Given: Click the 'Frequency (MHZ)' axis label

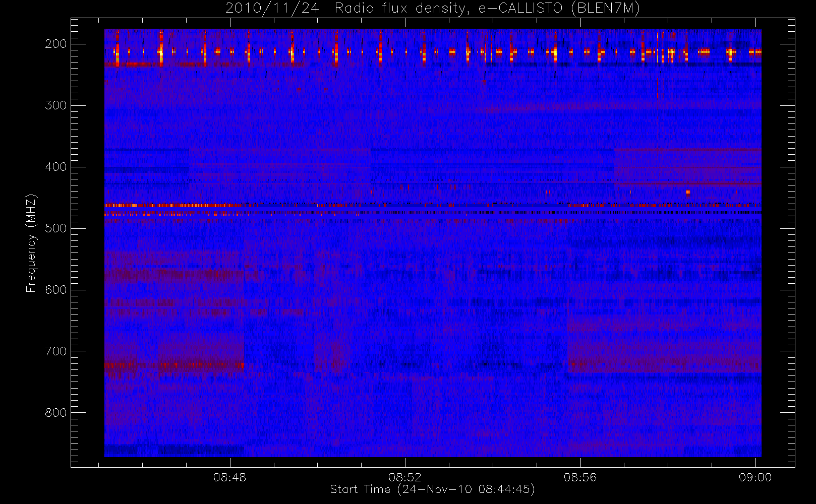Looking at the screenshot, I should tap(31, 243).
